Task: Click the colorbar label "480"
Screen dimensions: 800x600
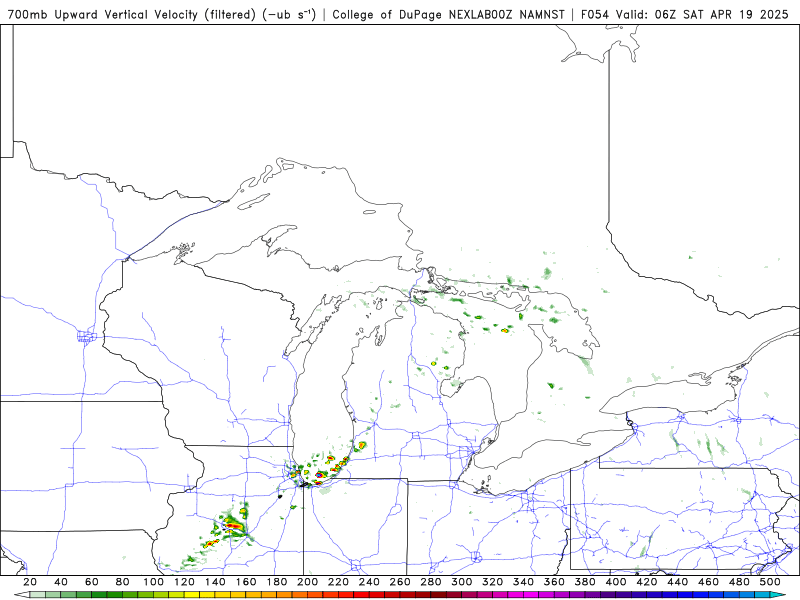Action: coord(739,582)
